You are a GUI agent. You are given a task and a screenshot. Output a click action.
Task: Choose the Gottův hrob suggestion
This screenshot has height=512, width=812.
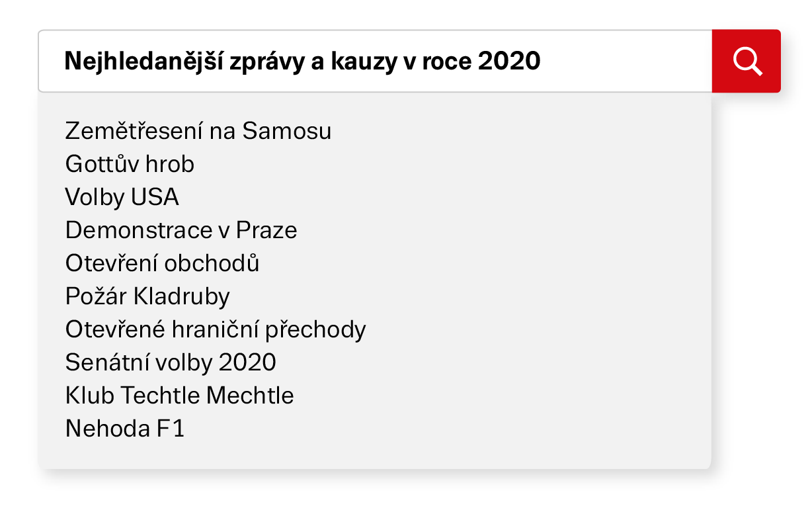coord(130,164)
